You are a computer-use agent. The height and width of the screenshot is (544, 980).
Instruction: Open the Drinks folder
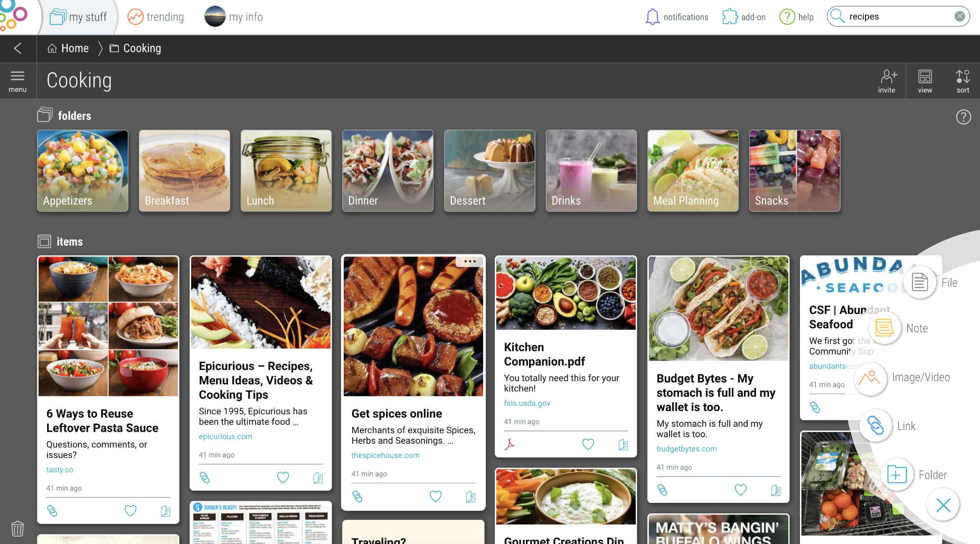coord(591,171)
